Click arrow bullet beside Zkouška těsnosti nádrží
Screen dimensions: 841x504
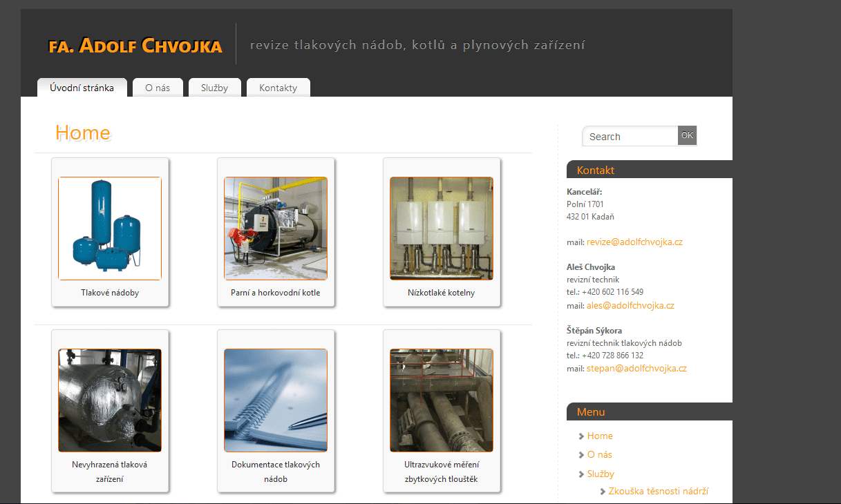(603, 492)
